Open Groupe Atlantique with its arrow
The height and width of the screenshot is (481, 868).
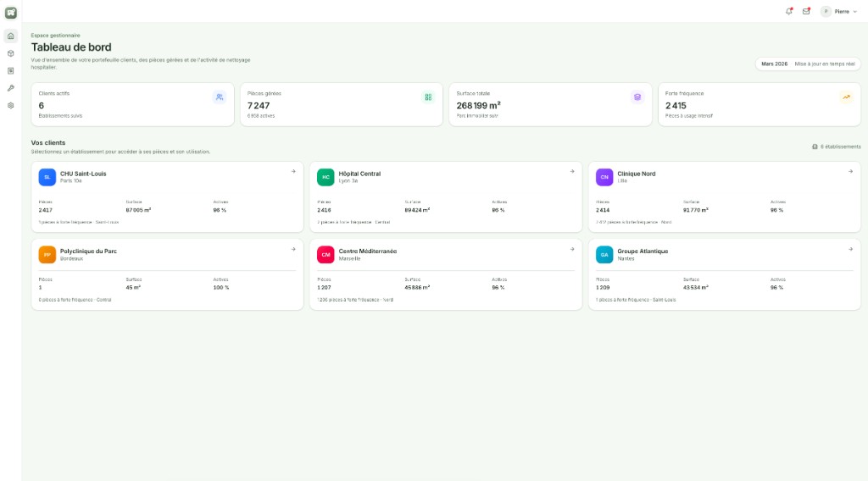(x=851, y=249)
